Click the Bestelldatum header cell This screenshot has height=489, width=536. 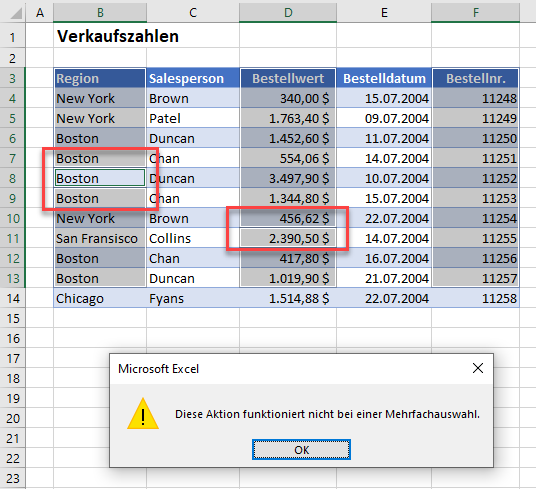pyautogui.click(x=384, y=78)
